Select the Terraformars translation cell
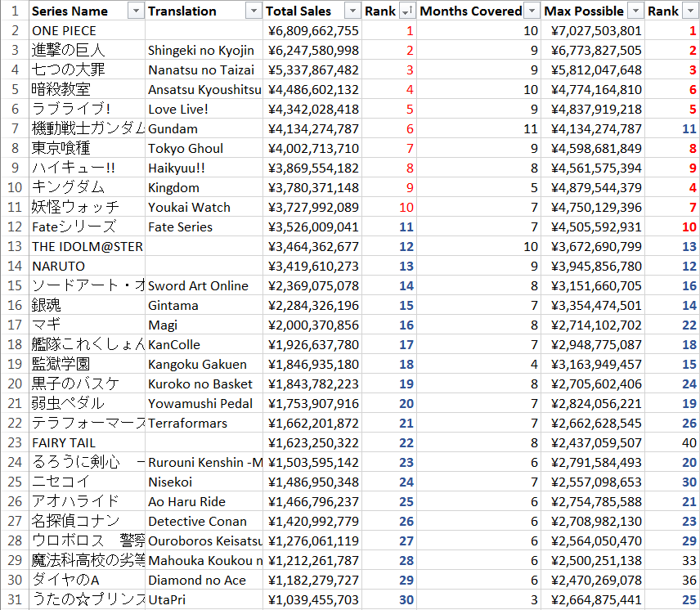Image resolution: width=700 pixels, height=610 pixels. [x=204, y=424]
